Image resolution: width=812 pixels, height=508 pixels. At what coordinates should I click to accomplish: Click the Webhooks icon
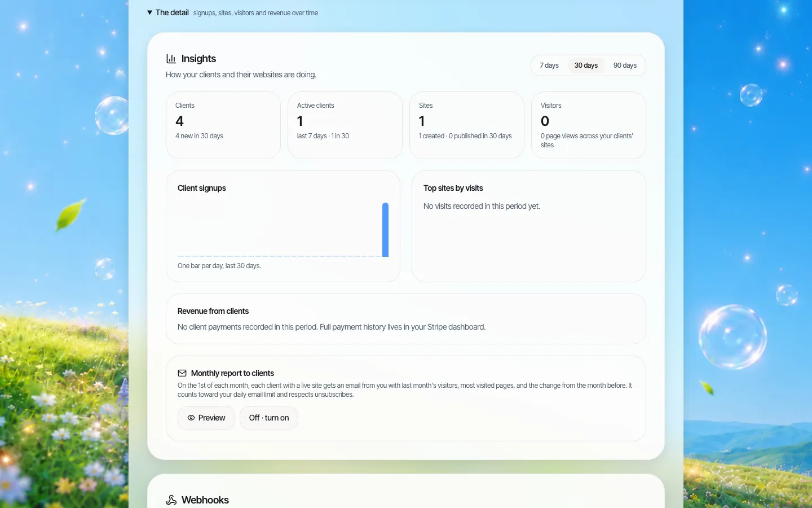(171, 500)
